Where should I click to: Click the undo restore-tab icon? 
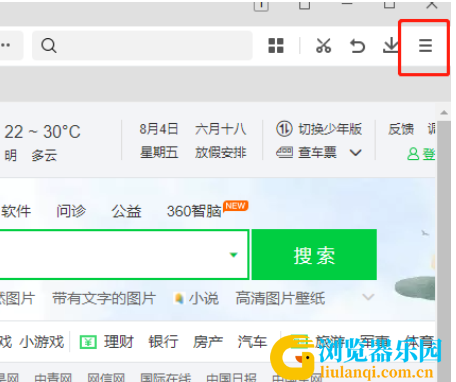357,46
